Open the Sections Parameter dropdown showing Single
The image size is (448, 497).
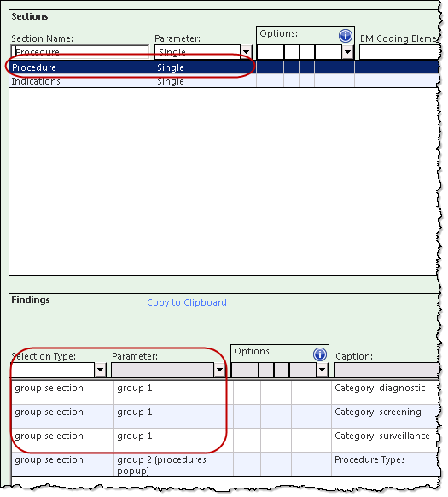tap(246, 52)
